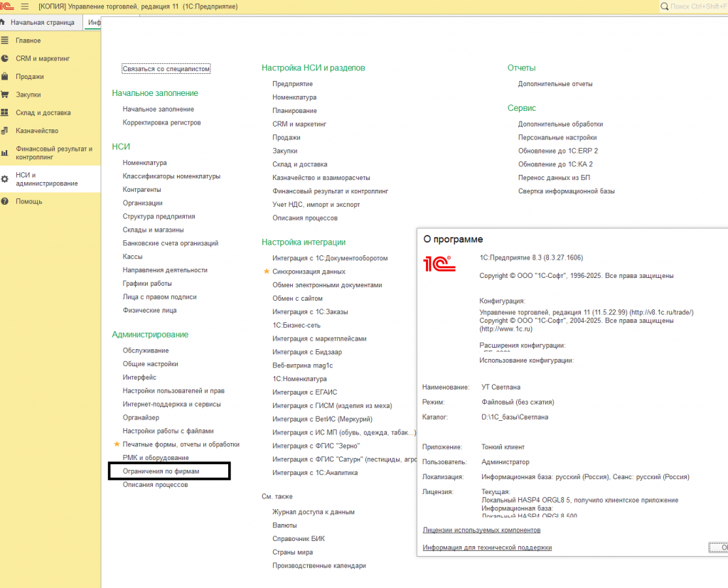
Task: Open Структура предприятия
Action: click(159, 216)
